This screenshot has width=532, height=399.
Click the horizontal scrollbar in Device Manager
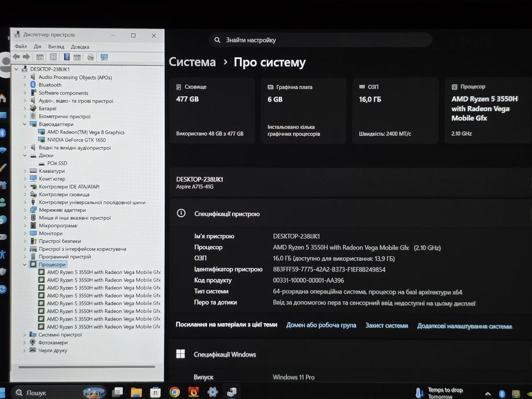[87, 367]
